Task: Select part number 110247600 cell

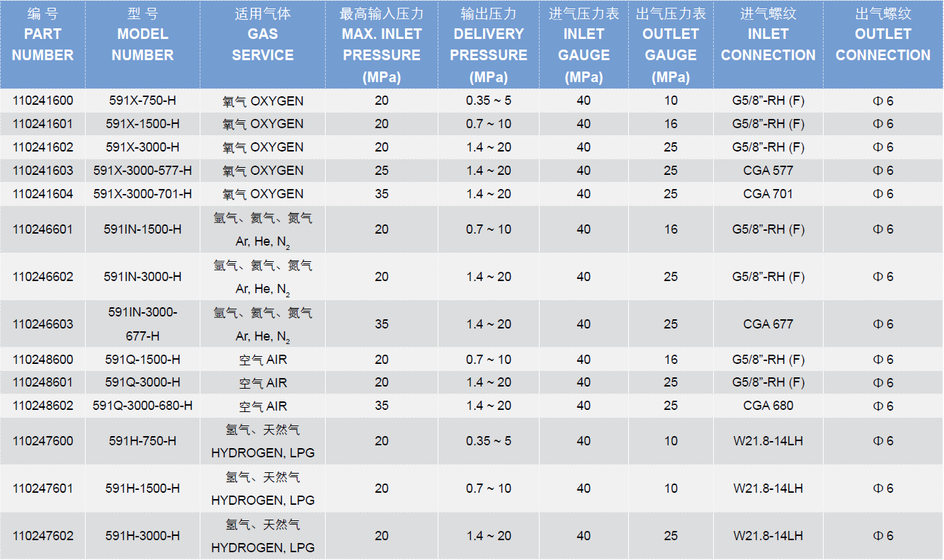Action: coord(42,441)
